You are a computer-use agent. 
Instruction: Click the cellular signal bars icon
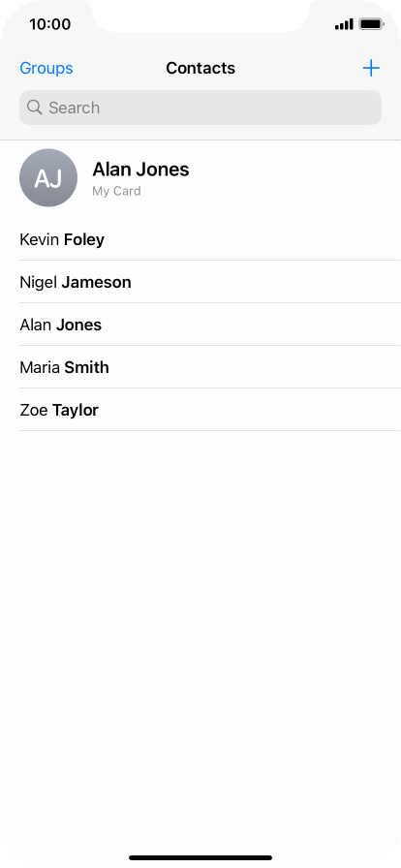pos(344,24)
